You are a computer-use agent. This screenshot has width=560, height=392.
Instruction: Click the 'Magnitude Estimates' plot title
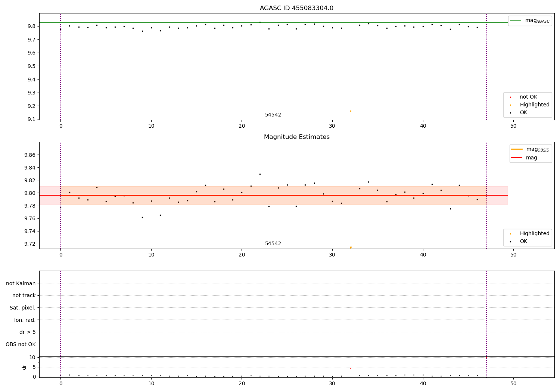point(296,137)
